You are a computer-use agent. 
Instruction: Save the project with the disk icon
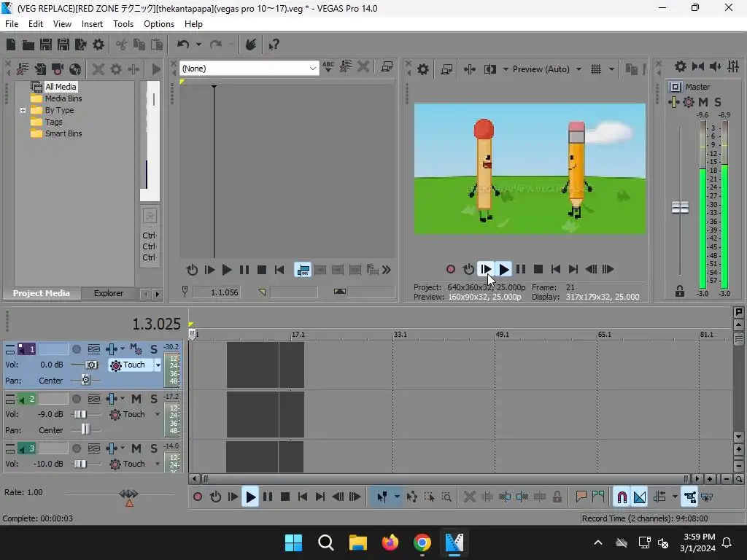[x=46, y=44]
